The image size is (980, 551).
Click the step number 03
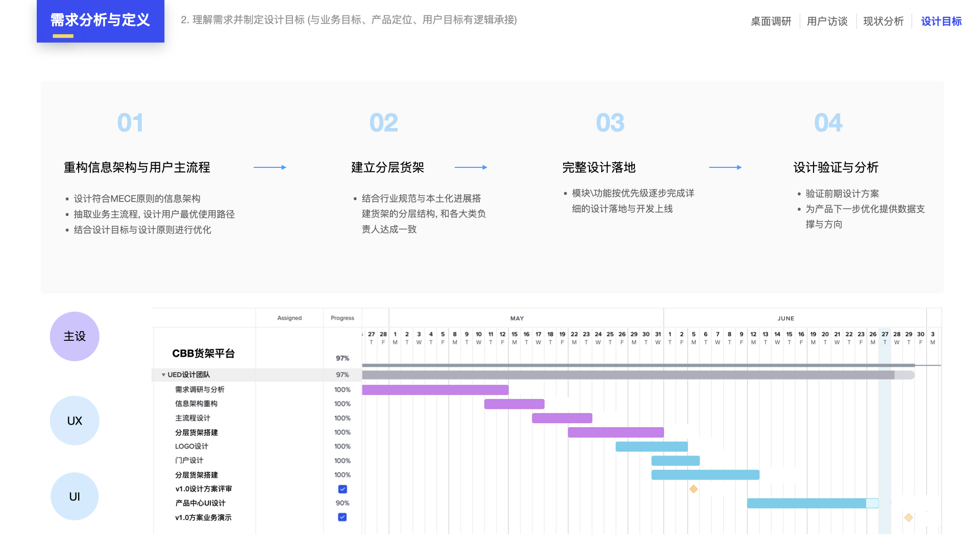[x=610, y=123]
